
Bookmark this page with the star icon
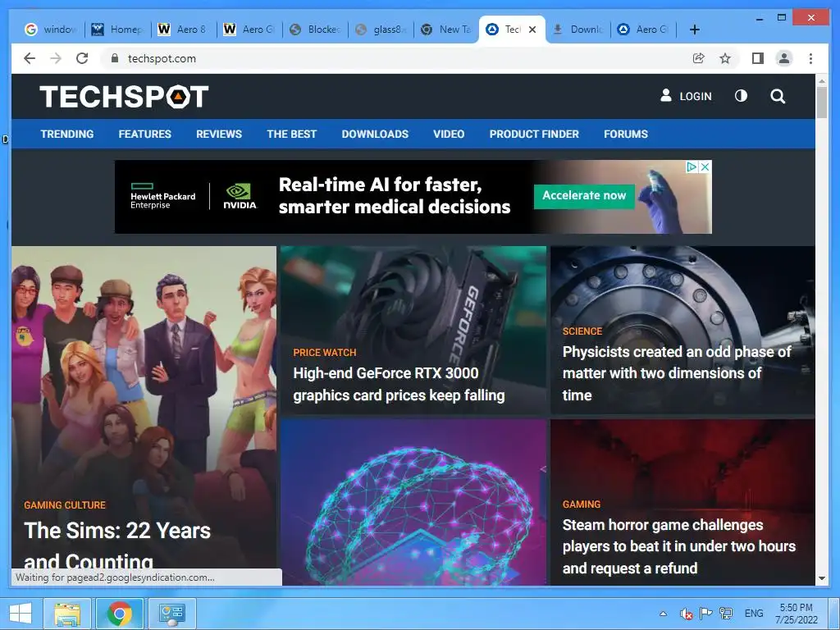725,58
